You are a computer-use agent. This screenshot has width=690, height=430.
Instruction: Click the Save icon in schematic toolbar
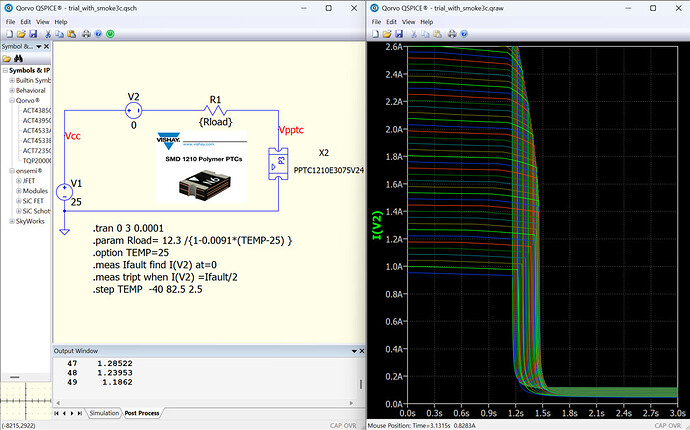coord(33,34)
